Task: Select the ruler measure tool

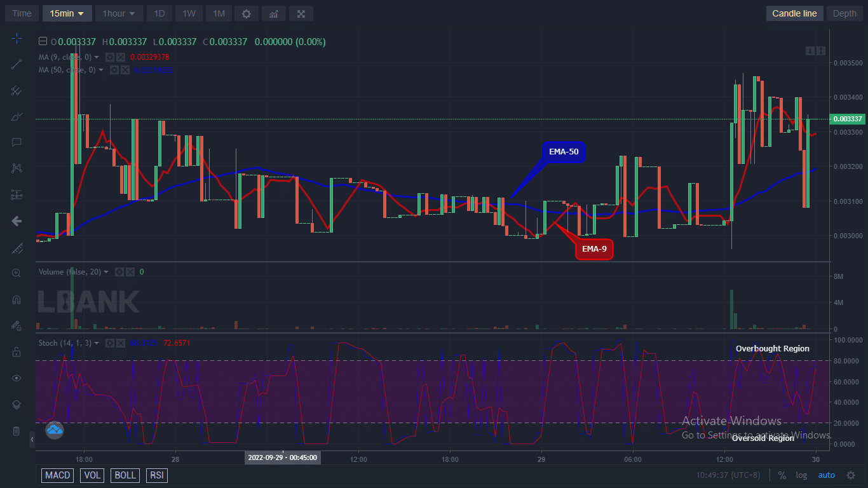Action: 17,247
